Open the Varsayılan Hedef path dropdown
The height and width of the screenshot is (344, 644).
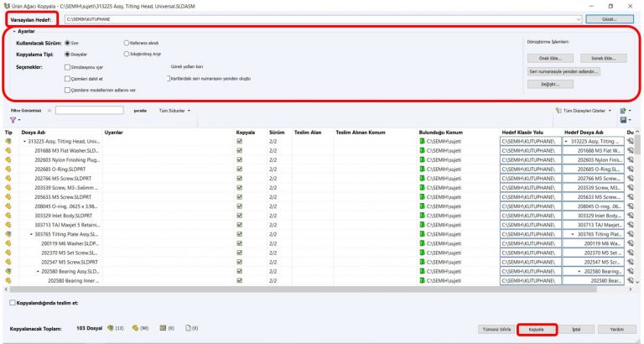(x=579, y=18)
